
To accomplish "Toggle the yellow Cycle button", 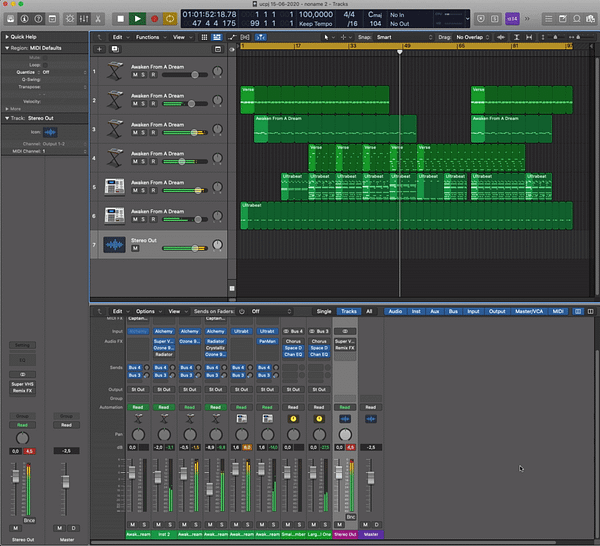I will pyautogui.click(x=170, y=18).
